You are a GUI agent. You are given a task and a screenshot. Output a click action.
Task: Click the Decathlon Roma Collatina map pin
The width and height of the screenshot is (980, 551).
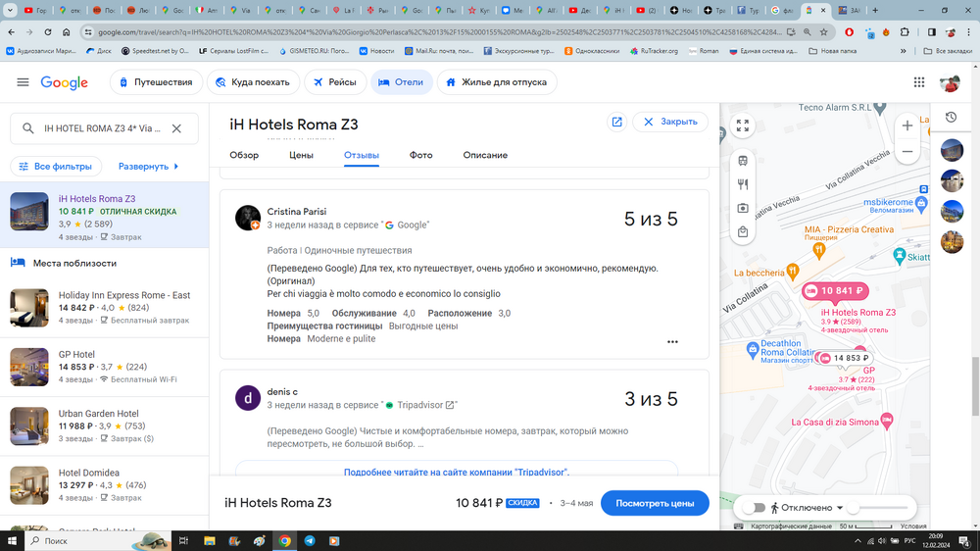753,350
